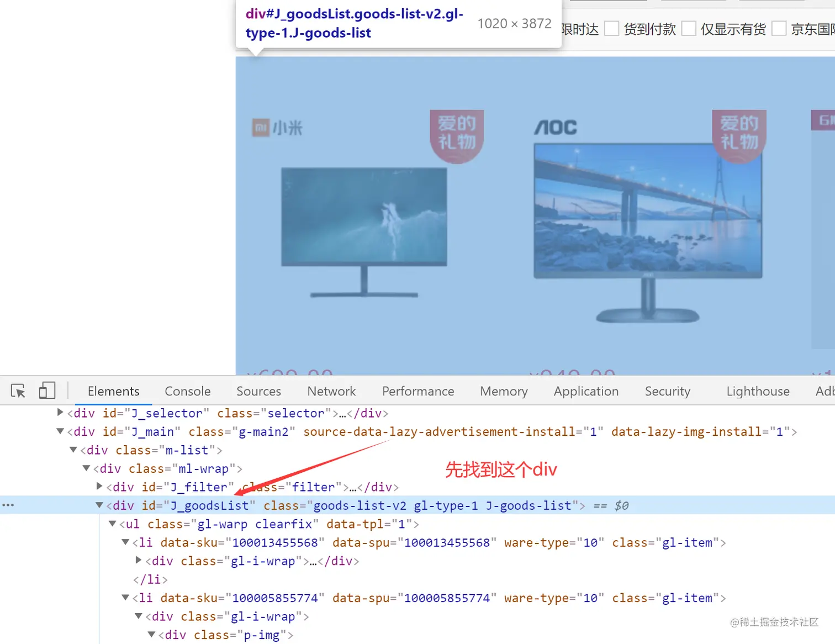
Task: Expand the J_selector div node
Action: tap(60, 412)
